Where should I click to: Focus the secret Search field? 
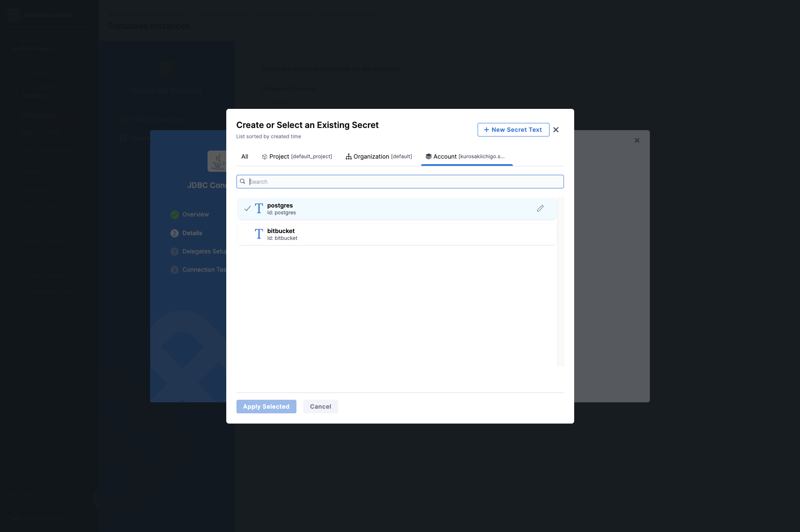pyautogui.click(x=400, y=182)
